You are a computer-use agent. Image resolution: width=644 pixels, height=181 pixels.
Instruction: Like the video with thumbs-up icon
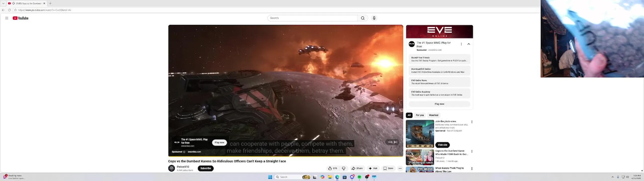click(x=333, y=168)
